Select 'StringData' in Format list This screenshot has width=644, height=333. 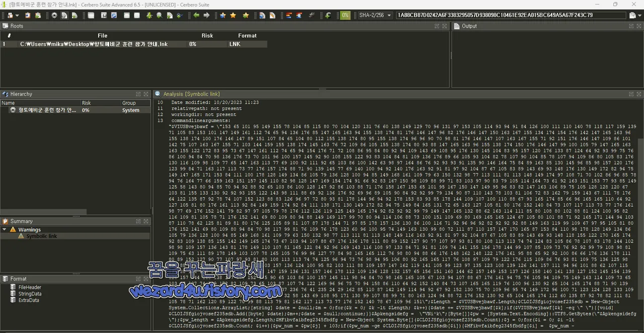pos(30,294)
